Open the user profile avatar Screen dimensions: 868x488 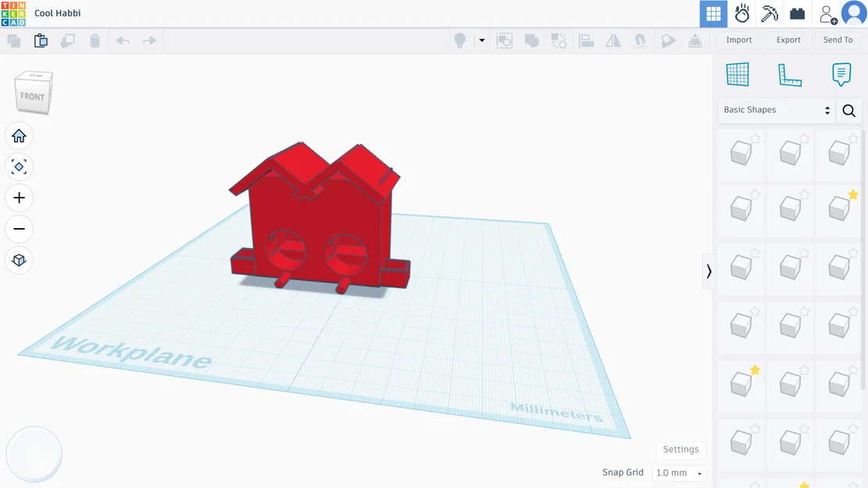coord(854,13)
